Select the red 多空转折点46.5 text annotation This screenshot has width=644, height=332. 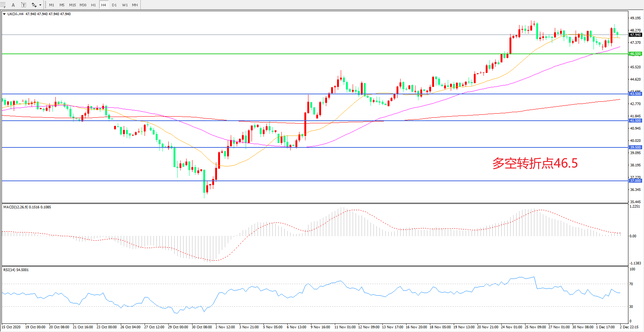[x=535, y=163]
